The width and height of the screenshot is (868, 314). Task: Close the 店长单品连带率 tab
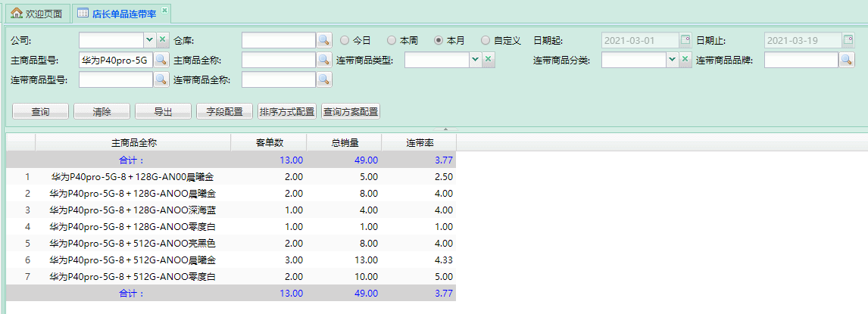164,10
